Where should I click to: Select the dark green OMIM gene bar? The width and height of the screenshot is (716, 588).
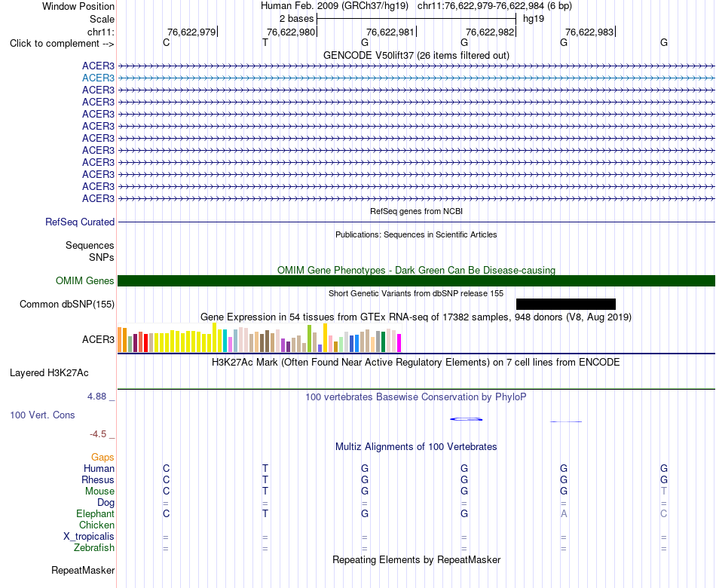pyautogui.click(x=416, y=281)
